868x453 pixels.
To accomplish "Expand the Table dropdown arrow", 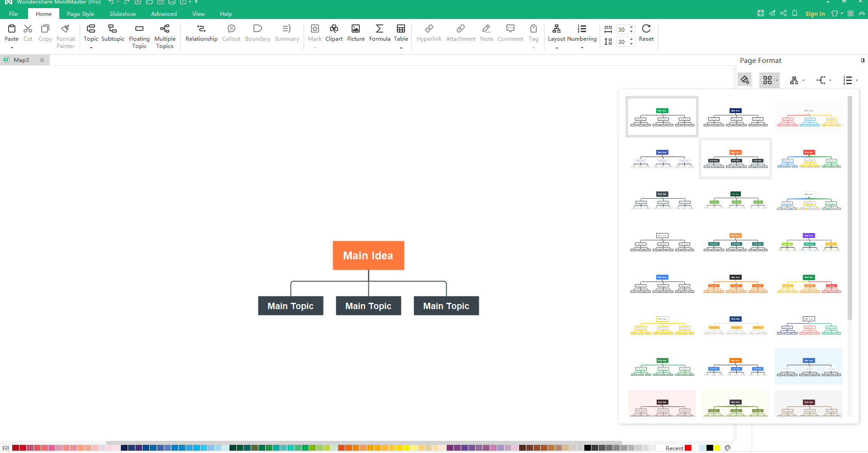I will 401,48.
